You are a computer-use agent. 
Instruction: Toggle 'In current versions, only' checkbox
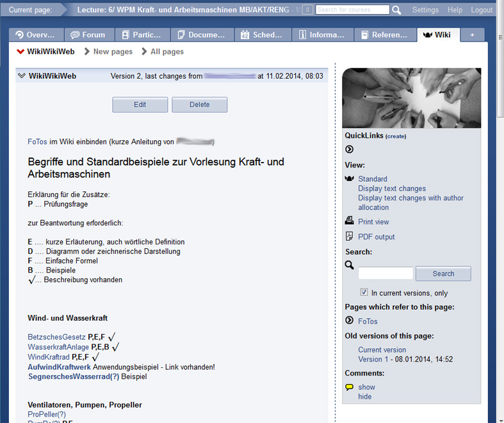coord(364,292)
